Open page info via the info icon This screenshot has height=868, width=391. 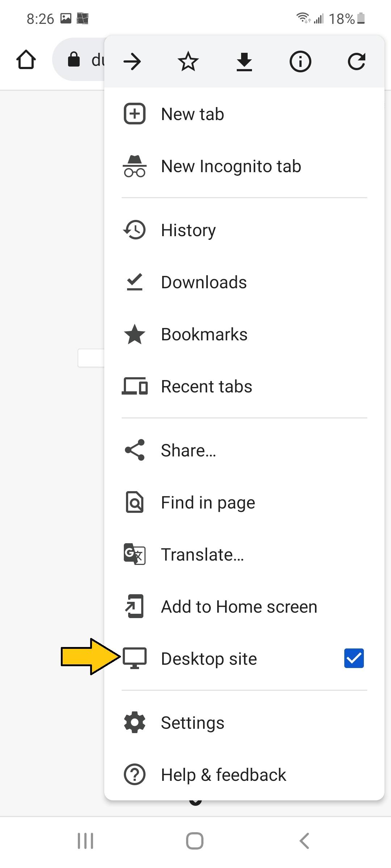(300, 61)
